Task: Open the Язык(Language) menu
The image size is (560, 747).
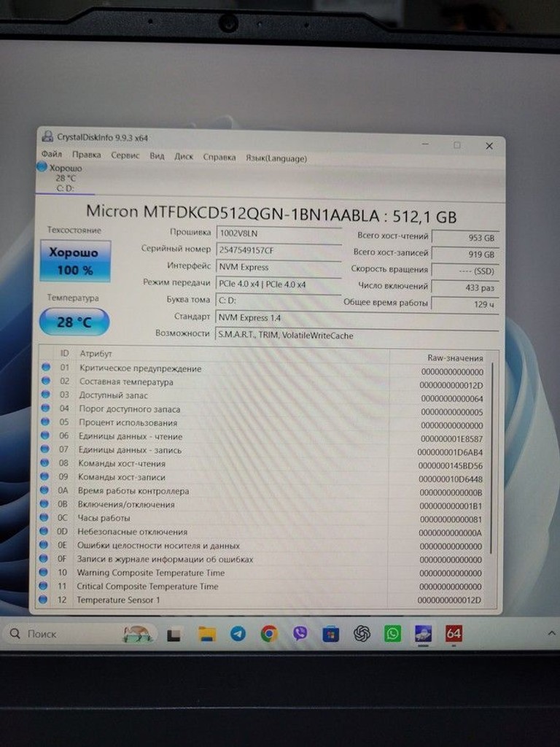Action: [x=276, y=158]
